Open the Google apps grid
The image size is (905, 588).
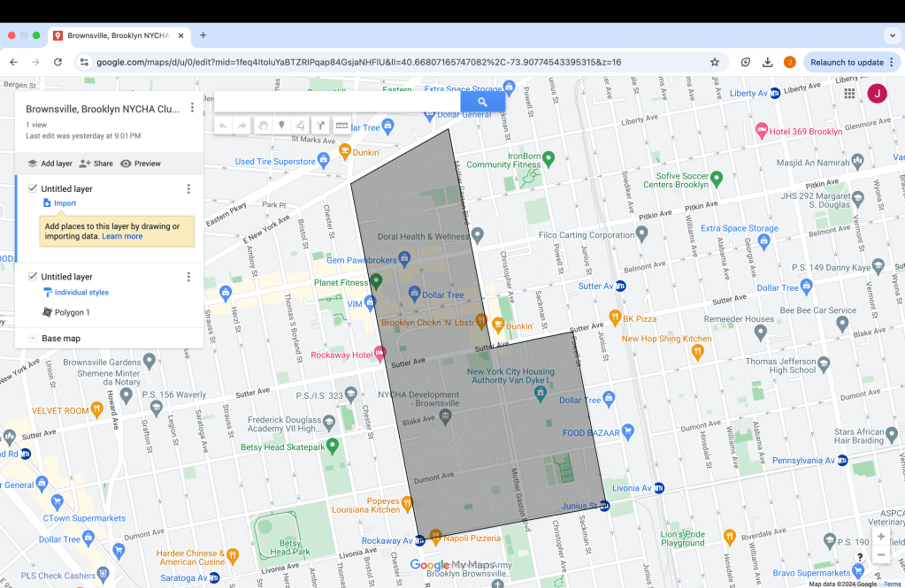849,94
